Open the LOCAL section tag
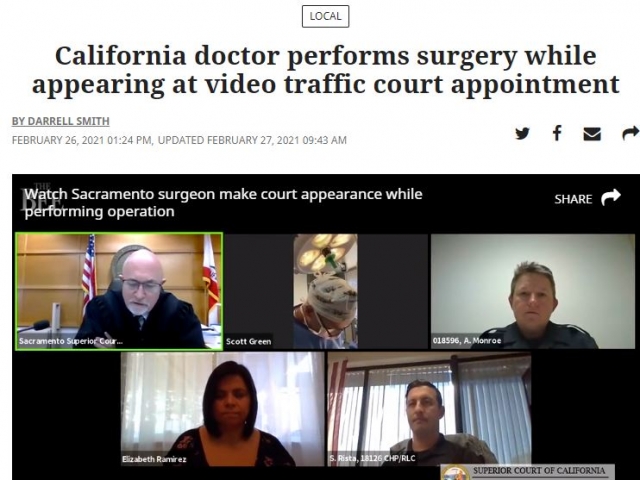 [x=325, y=16]
